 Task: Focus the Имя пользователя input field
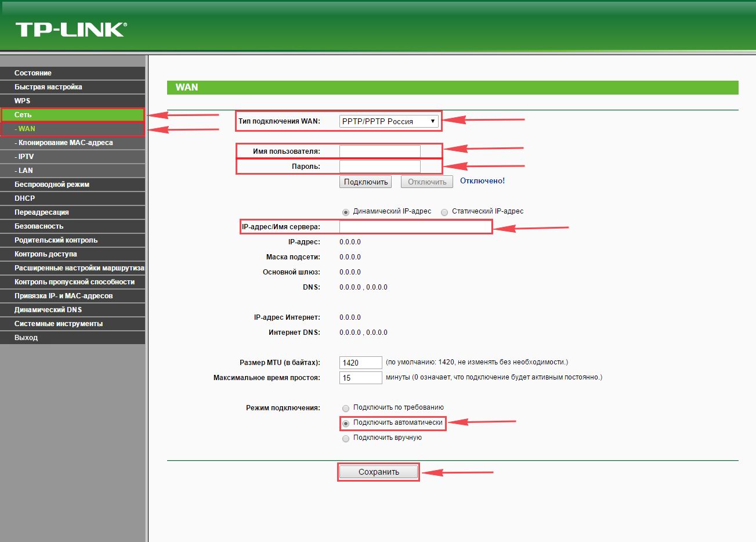coord(379,151)
